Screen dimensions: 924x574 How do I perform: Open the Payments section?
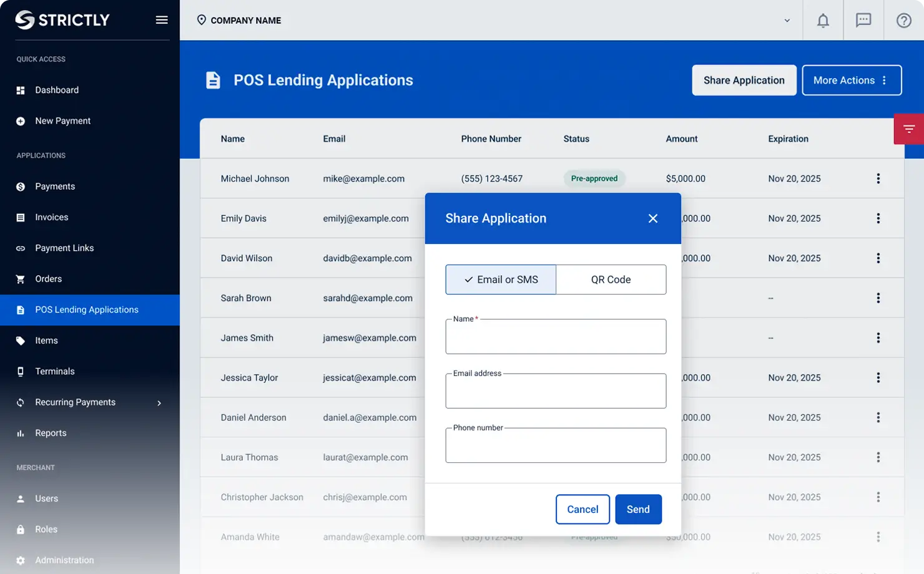(x=55, y=187)
